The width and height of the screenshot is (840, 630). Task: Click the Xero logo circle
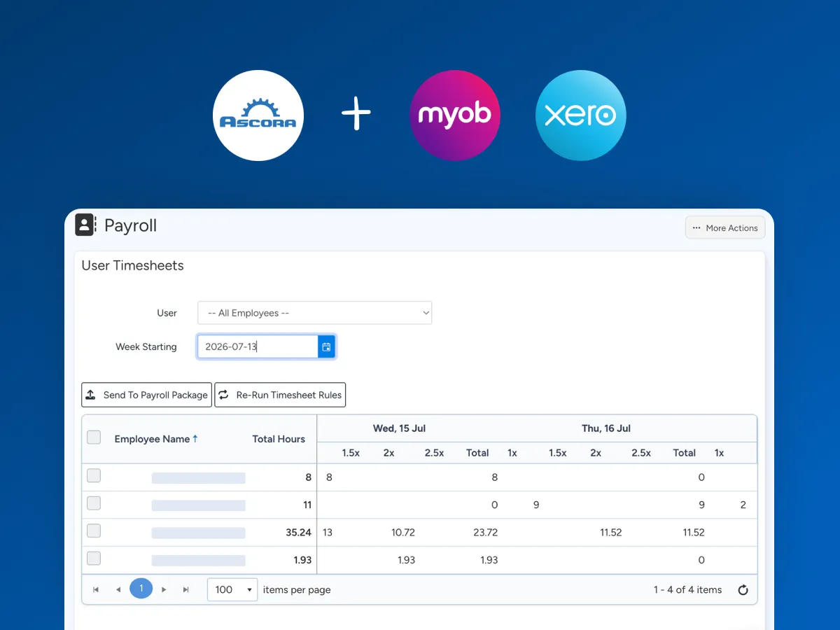click(x=581, y=115)
